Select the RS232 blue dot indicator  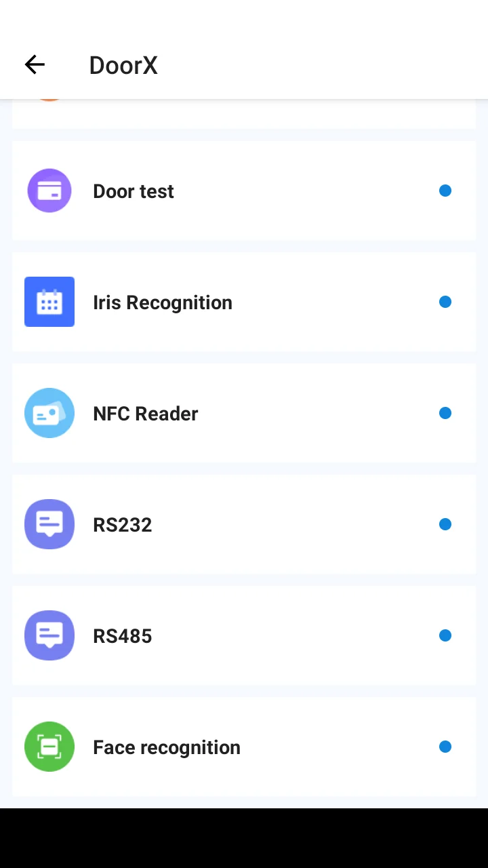[445, 524]
